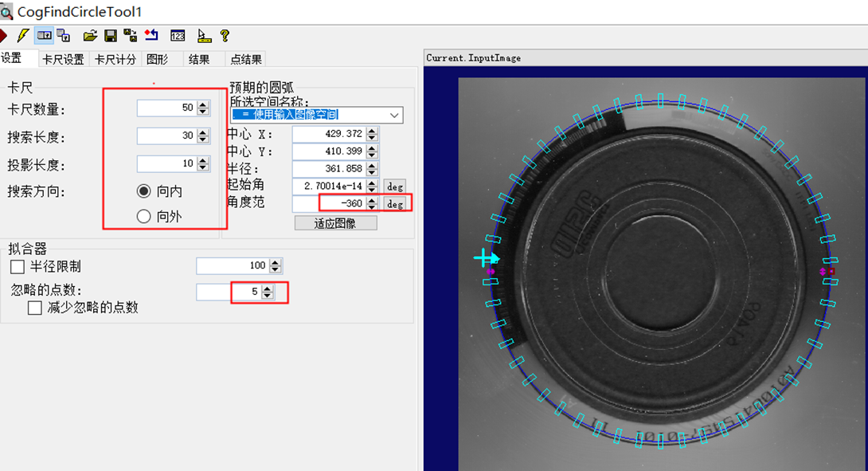Decrease 起始角 with the down arrow
Viewport: 868px width, 471px height.
coord(372,190)
